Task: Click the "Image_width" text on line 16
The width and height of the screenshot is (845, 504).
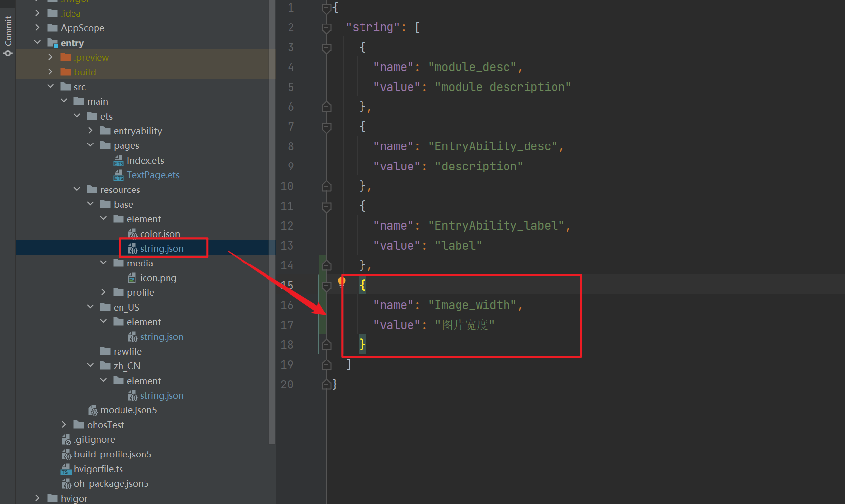Action: click(x=472, y=305)
